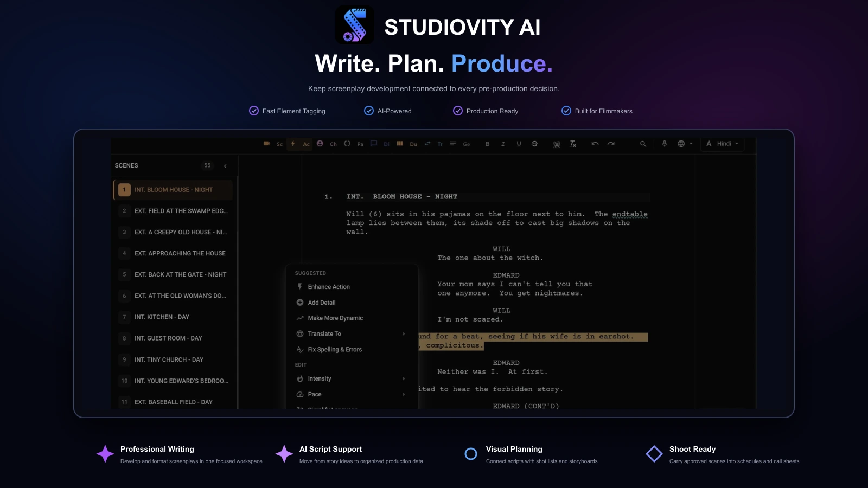Toggle strikethrough formatting
868x488 pixels.
[534, 144]
